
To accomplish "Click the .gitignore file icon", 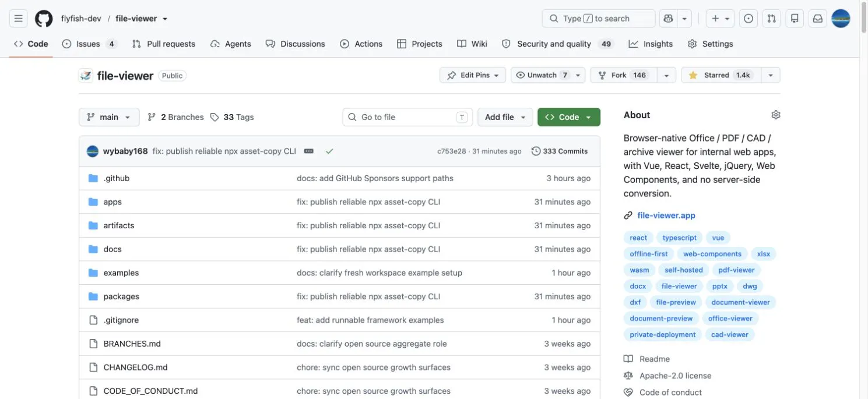I will [93, 320].
